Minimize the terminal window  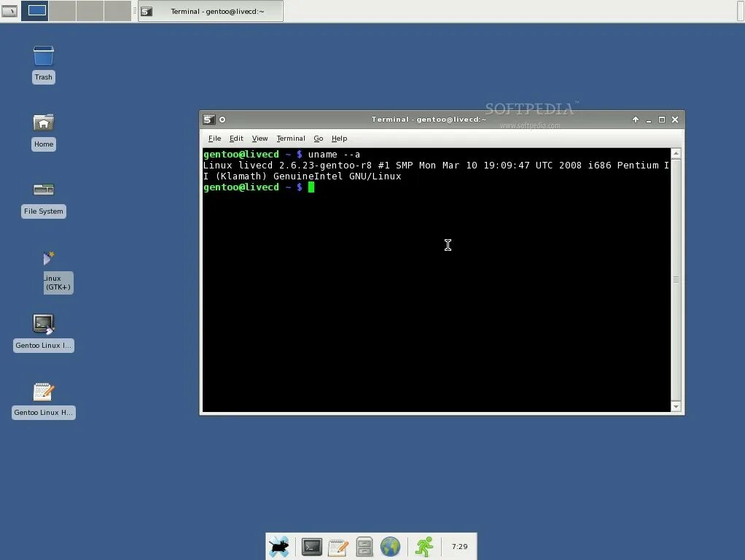click(x=649, y=120)
